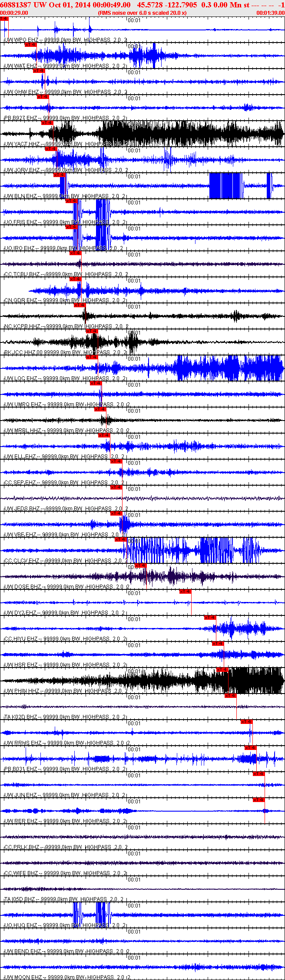
Task: Click the UW MOON EHZ station label
Action: (23, 977)
